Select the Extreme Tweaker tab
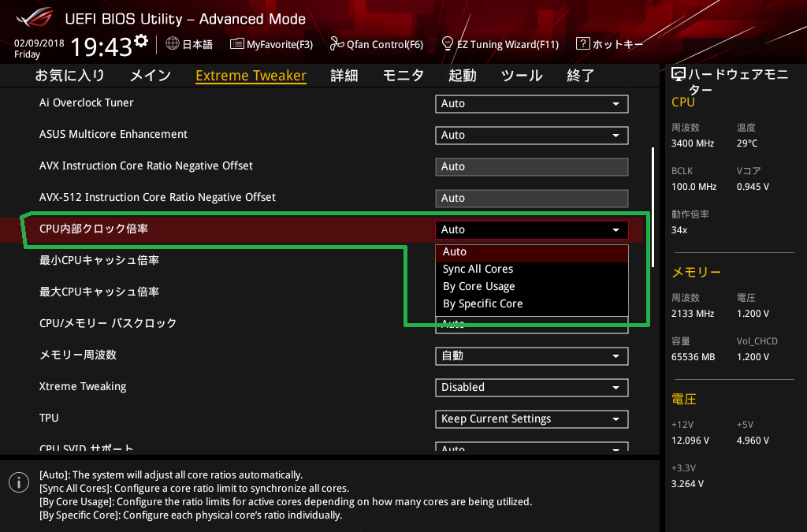The height and width of the screenshot is (532, 807). click(x=251, y=76)
